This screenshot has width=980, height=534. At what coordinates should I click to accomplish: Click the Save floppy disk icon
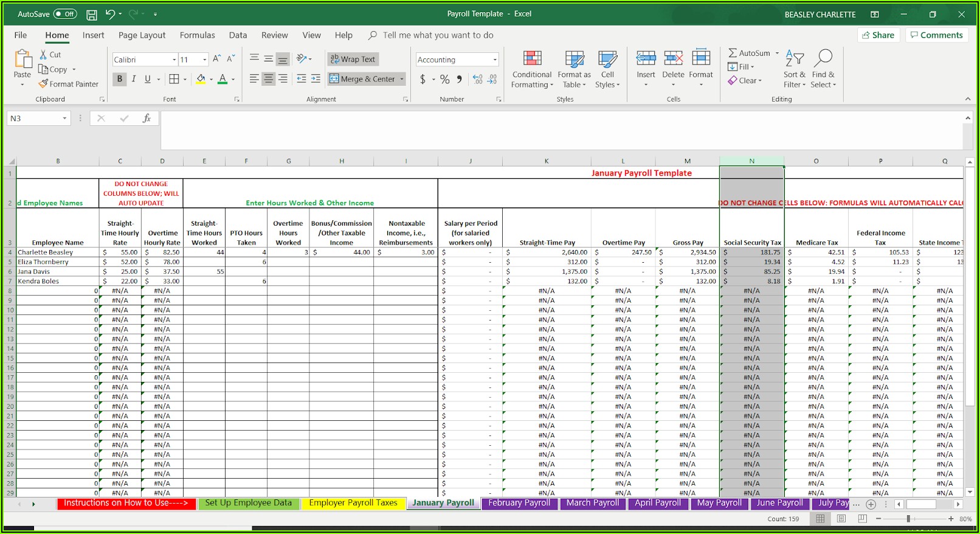92,14
